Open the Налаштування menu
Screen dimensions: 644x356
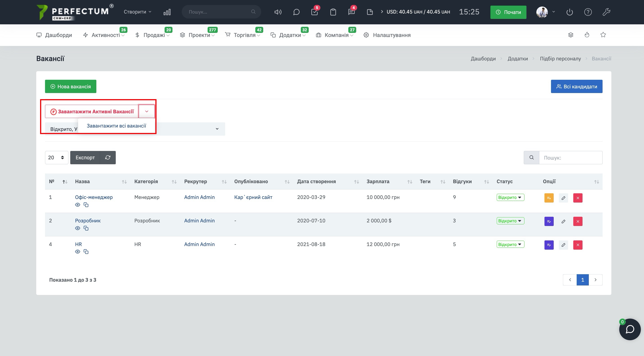(x=387, y=35)
